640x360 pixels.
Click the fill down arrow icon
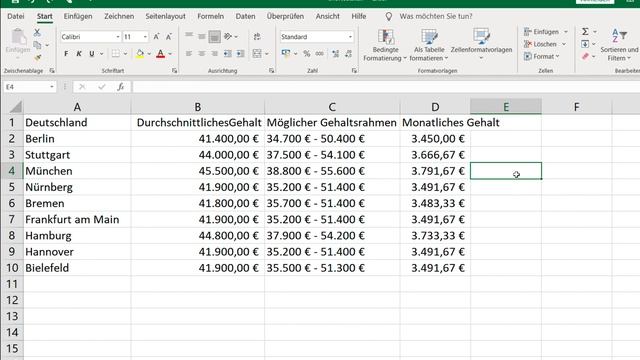point(585,44)
